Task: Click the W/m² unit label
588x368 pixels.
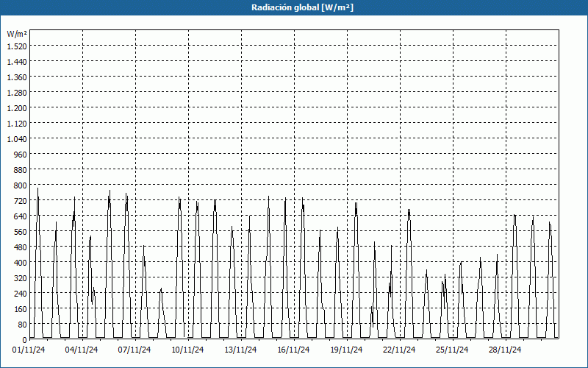Action: [17, 34]
